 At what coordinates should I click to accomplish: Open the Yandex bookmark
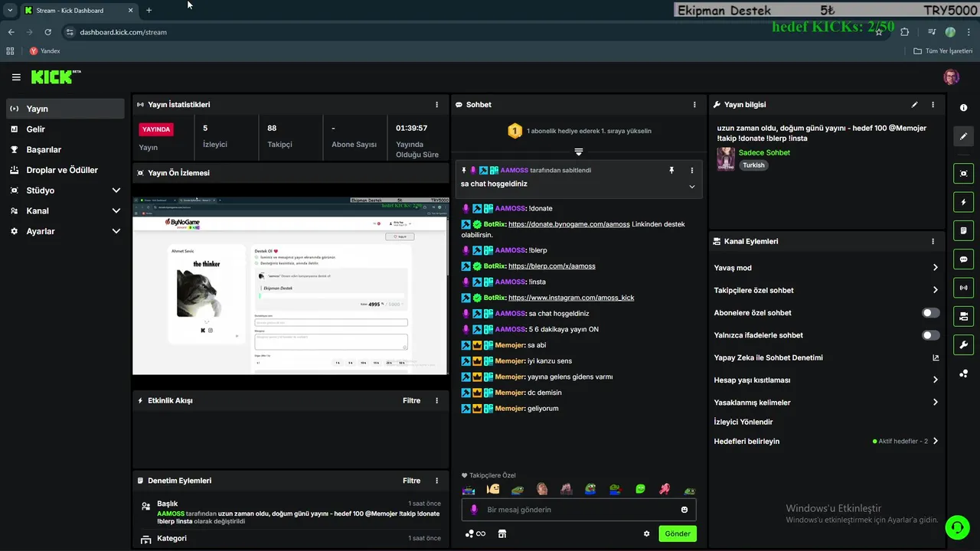pos(44,51)
